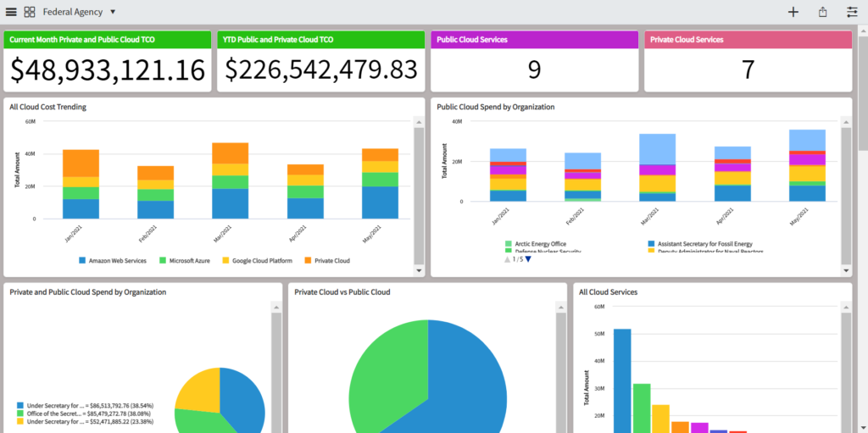
Task: Select Mar/2021 light blue segment in Public Cloud Spend
Action: pos(657,149)
